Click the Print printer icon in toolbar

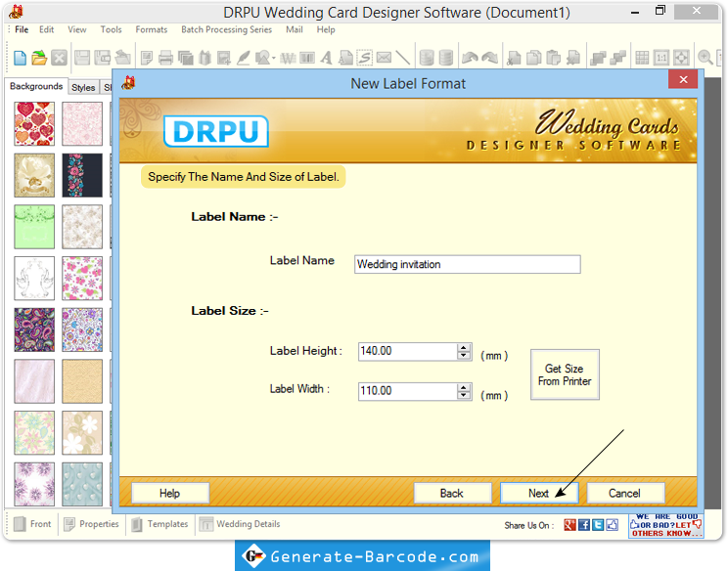point(165,58)
